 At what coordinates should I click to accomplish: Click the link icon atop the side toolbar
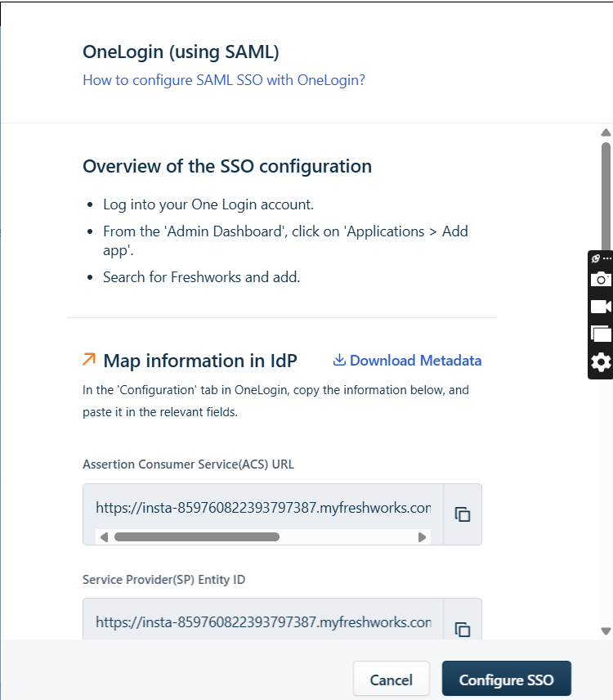pos(595,258)
